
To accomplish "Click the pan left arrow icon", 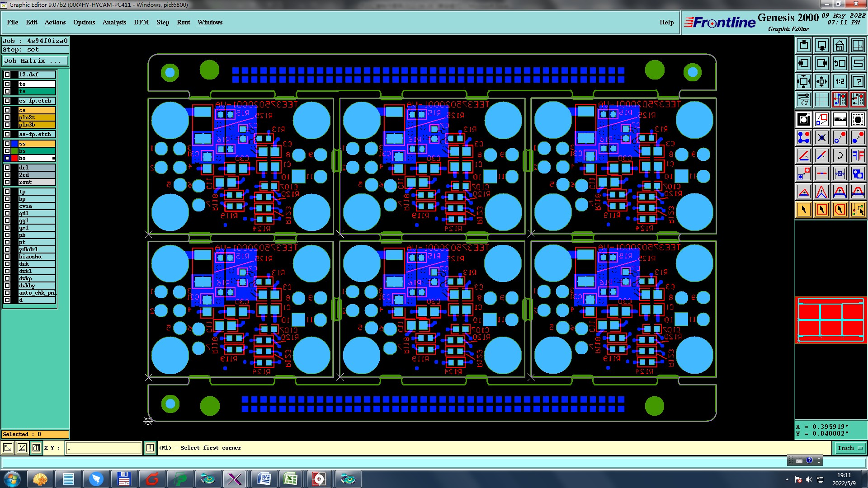I will pyautogui.click(x=803, y=63).
